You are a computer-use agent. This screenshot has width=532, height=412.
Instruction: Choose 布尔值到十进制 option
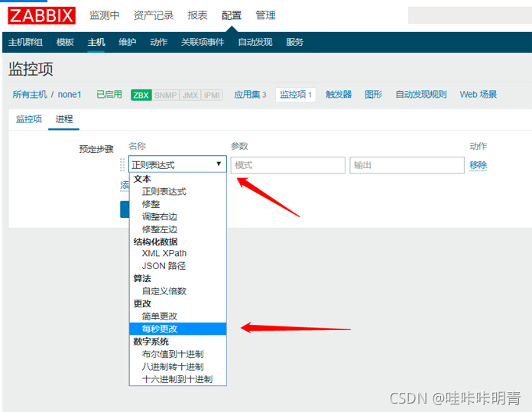click(178, 354)
